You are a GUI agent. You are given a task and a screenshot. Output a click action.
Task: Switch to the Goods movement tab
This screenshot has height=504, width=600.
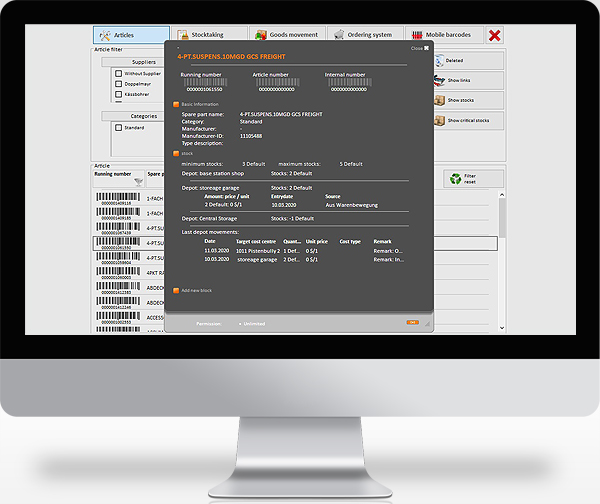click(x=287, y=35)
